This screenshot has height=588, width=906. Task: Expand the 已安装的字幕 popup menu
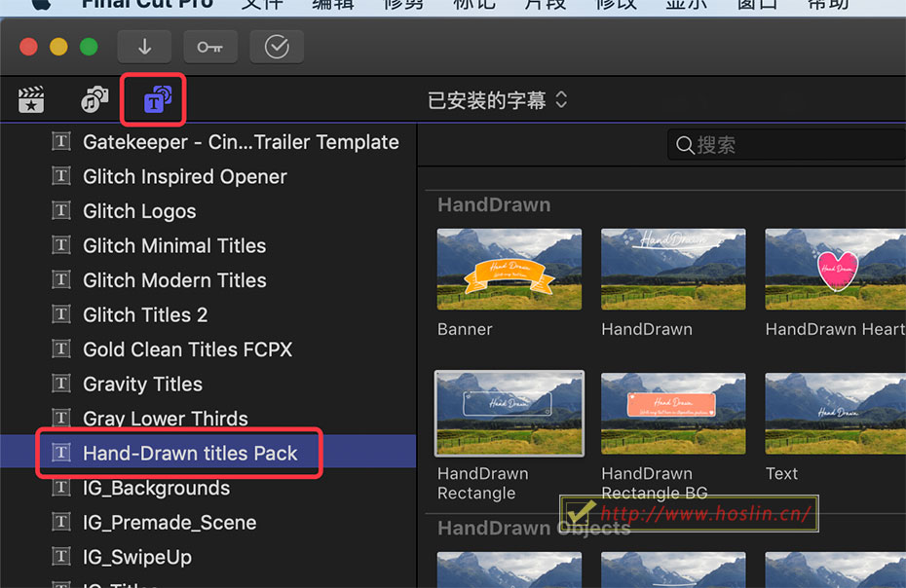(498, 100)
